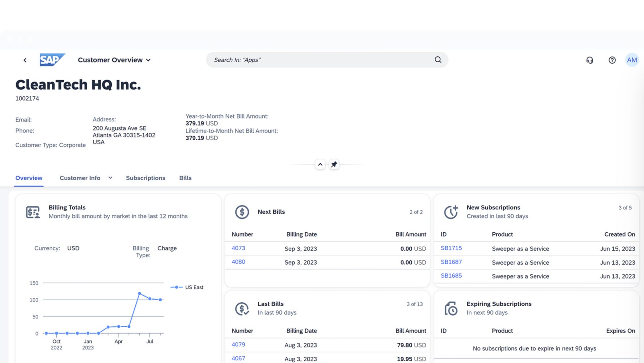Viewport: 644px width, 363px height.
Task: Open the help question mark icon
Action: (x=612, y=60)
